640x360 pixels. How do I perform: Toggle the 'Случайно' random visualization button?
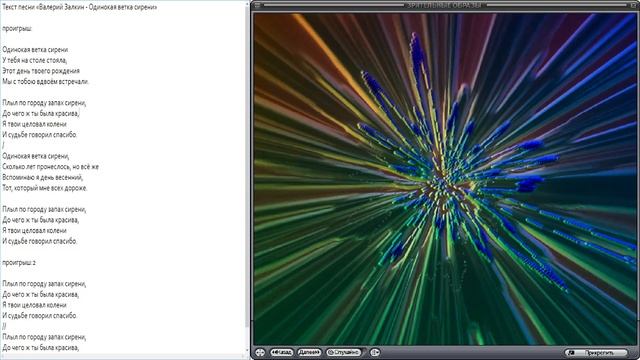point(344,352)
